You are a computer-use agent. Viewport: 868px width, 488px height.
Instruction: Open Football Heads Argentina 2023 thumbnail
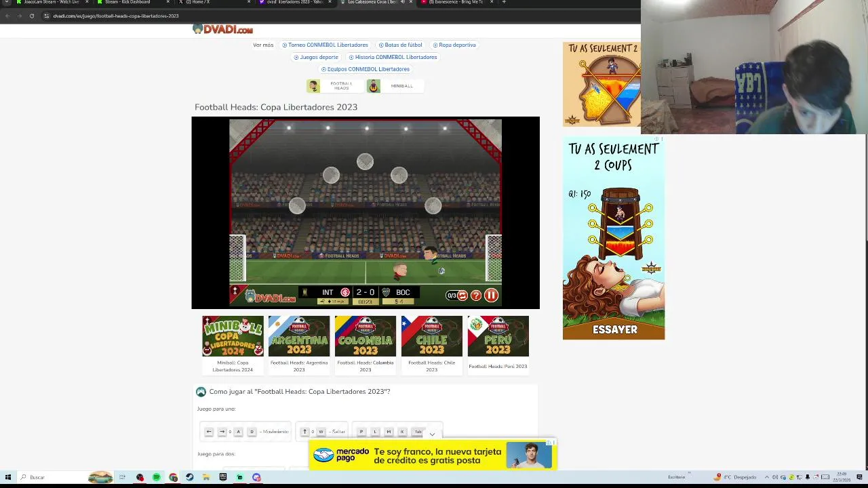point(299,336)
